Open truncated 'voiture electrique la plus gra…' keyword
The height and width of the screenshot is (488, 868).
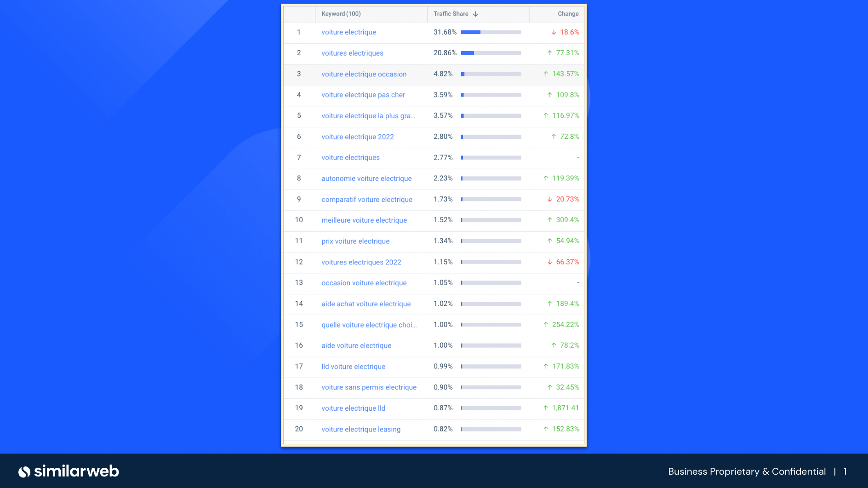click(x=368, y=116)
